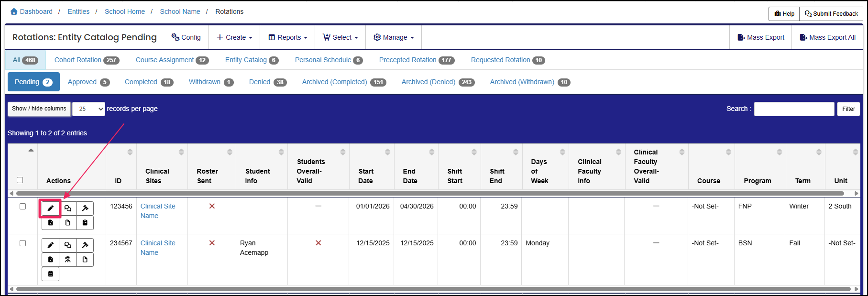Select the Approved status tab

coord(88,82)
